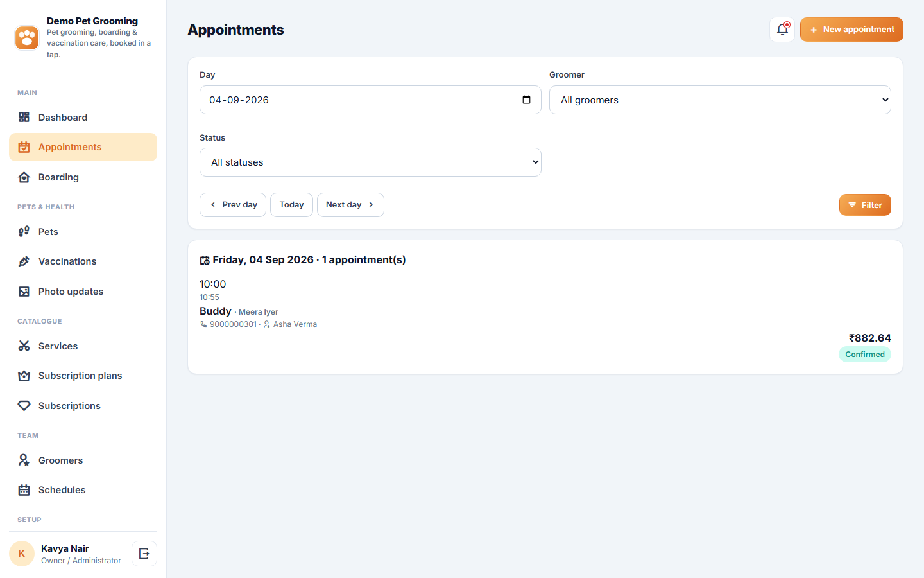Click the Subscription plans crown icon

click(x=24, y=376)
